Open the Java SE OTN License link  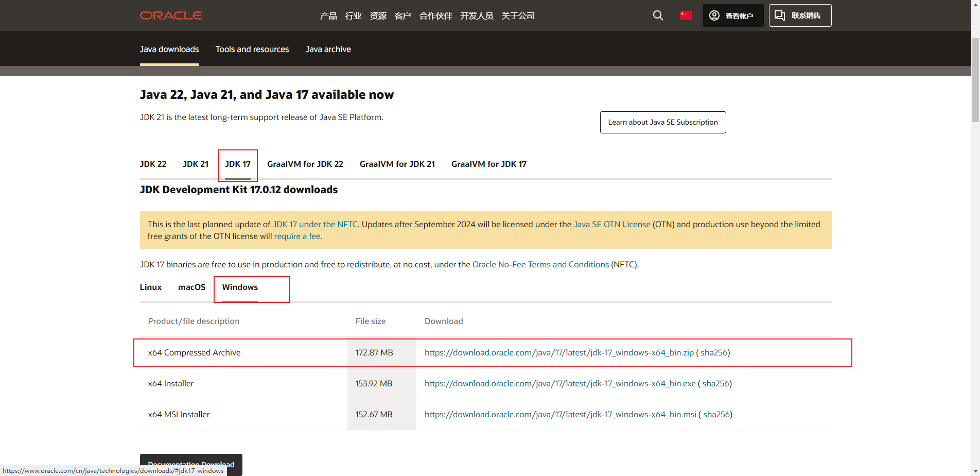tap(612, 225)
